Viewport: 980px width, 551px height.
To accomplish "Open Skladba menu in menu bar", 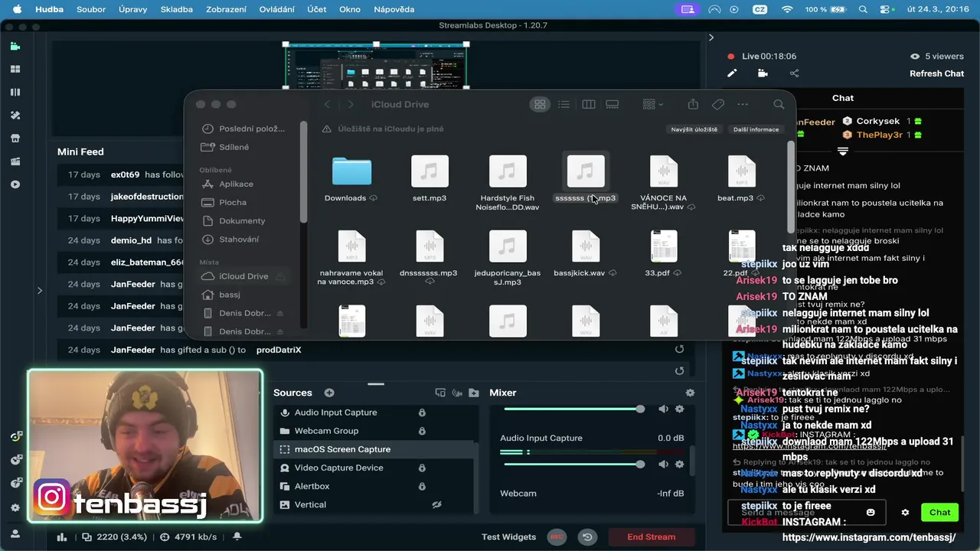I will coord(177,9).
